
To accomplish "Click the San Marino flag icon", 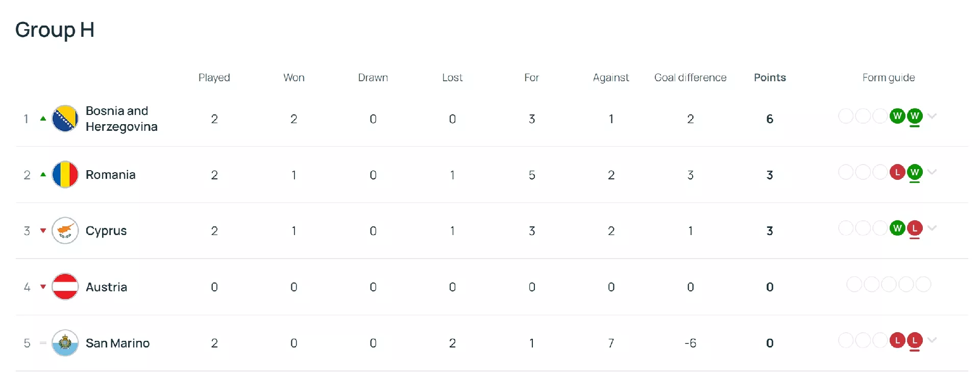I will click(x=65, y=343).
